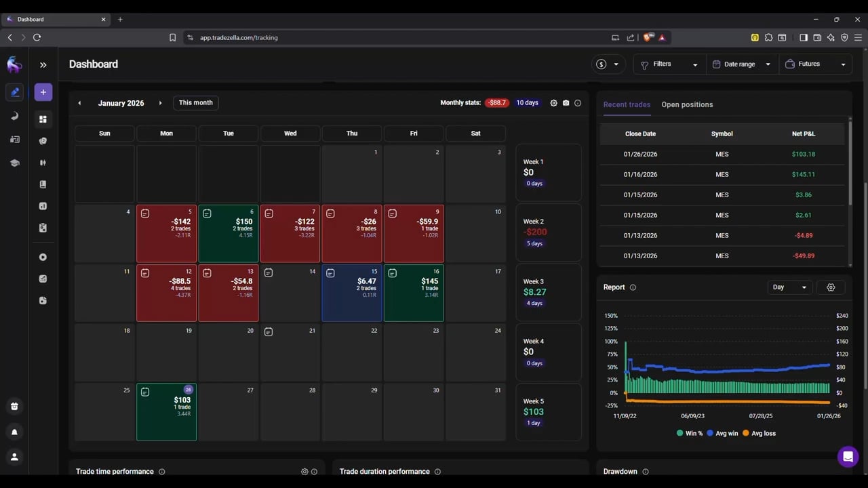Switch to the Open positions tab
The image size is (868, 488).
(x=687, y=104)
